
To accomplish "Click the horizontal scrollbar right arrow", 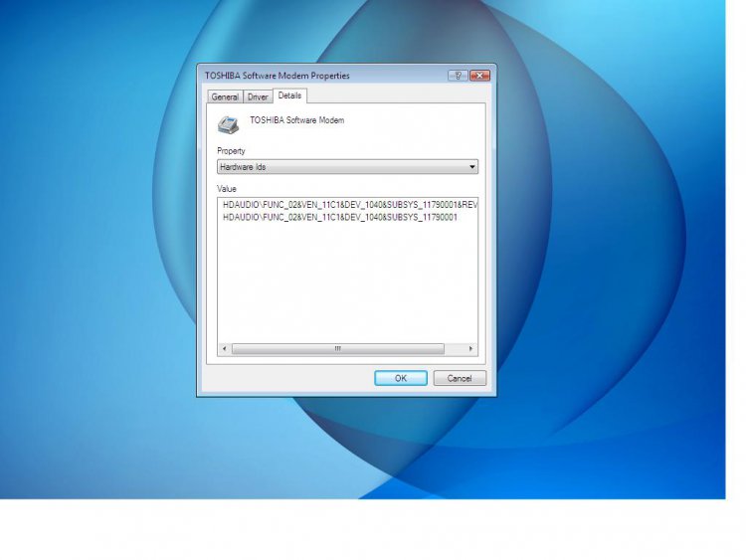I will point(471,349).
